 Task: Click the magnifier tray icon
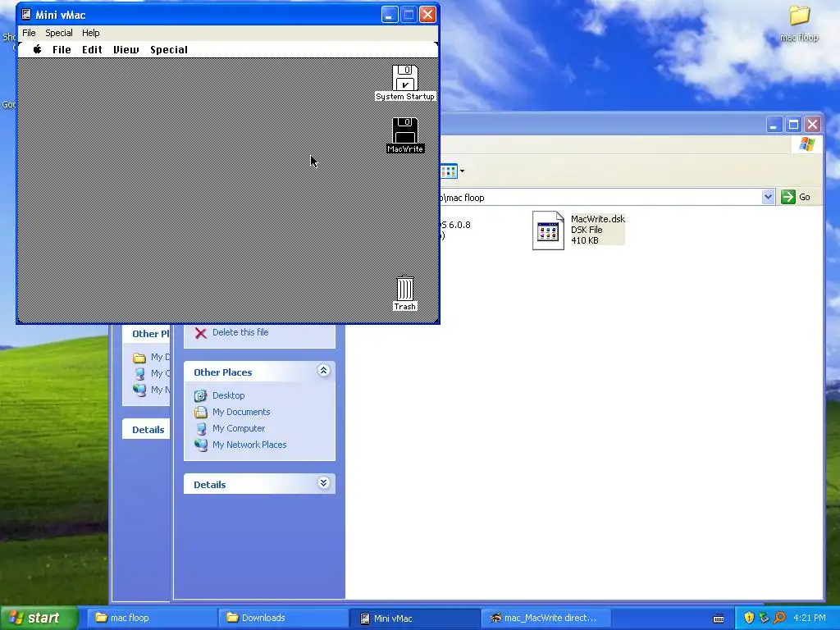coord(779,618)
